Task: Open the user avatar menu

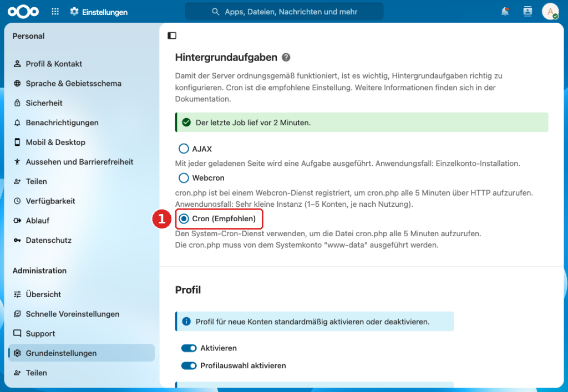Action: tap(550, 12)
